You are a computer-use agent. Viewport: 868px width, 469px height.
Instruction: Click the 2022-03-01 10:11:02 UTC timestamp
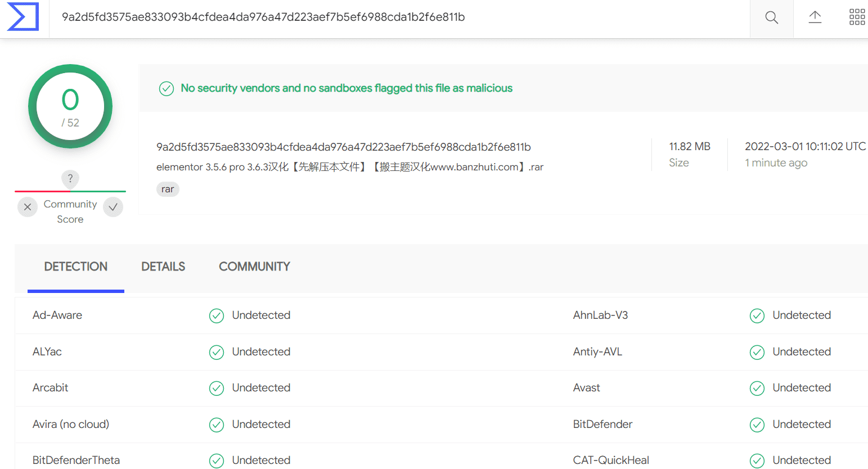pyautogui.click(x=806, y=147)
